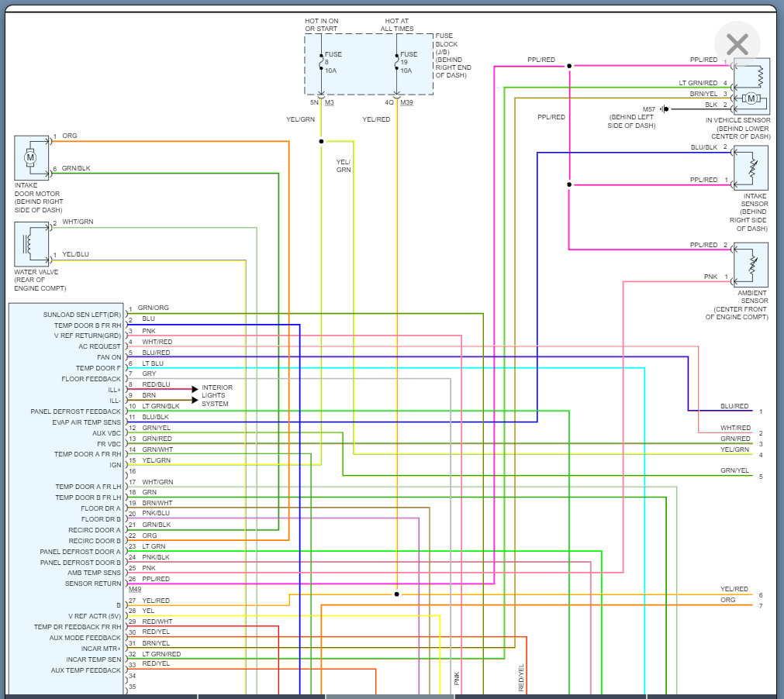Click the RED/WHT wire label at pin 29

[157, 622]
